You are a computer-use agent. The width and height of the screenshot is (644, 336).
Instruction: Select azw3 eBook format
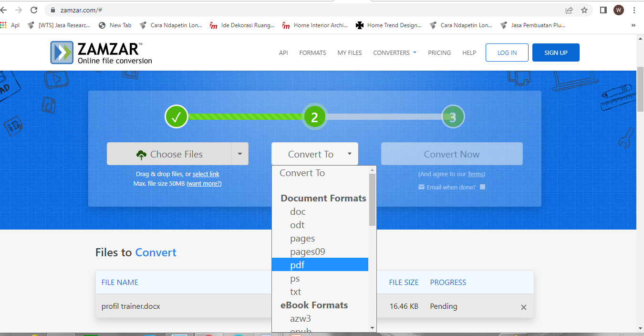point(320,318)
